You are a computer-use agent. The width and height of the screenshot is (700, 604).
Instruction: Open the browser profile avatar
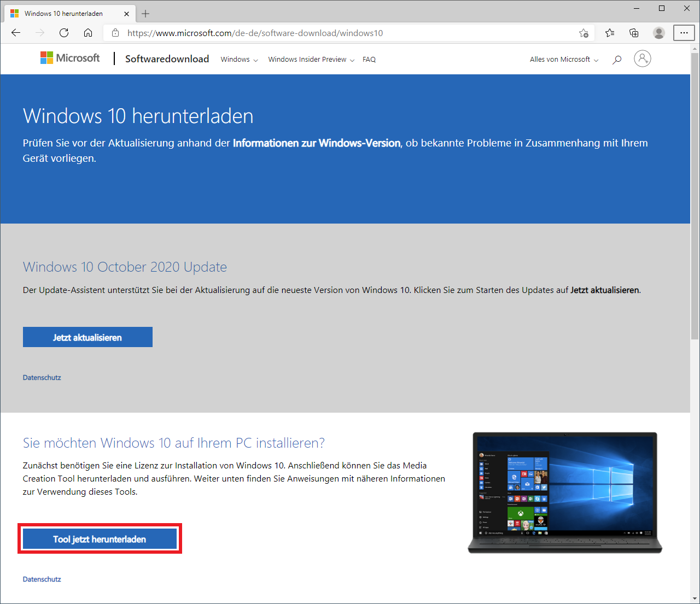(659, 33)
